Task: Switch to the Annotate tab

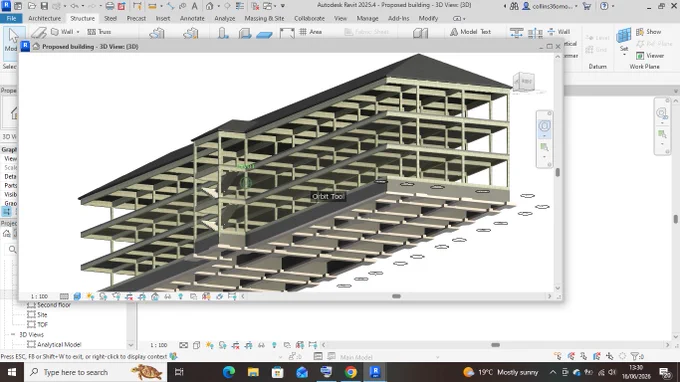Action: point(192,18)
